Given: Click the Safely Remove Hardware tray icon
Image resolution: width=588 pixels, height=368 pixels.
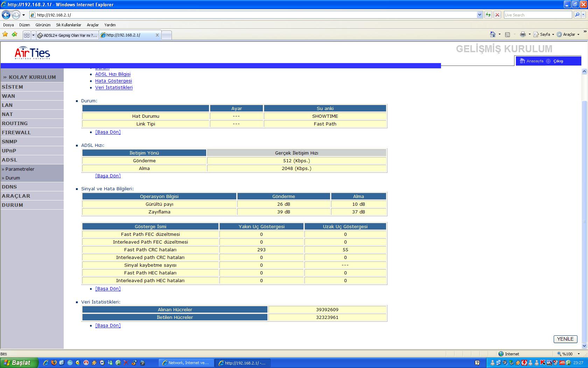Looking at the screenshot, I should coord(511,363).
